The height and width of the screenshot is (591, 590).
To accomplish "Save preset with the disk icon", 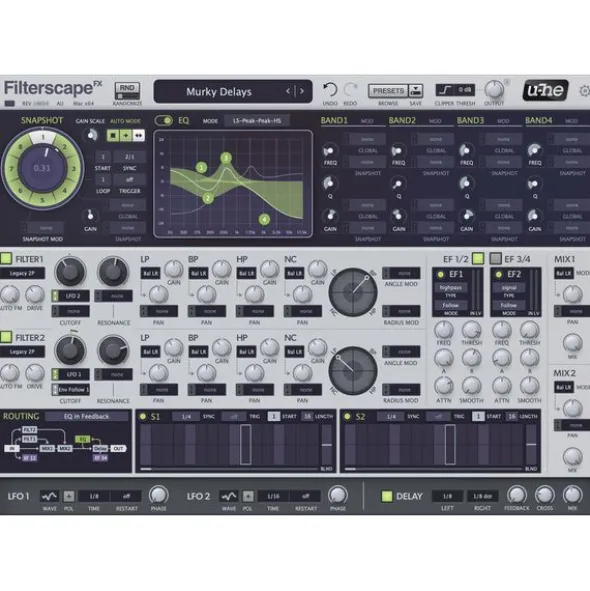I will coord(415,91).
